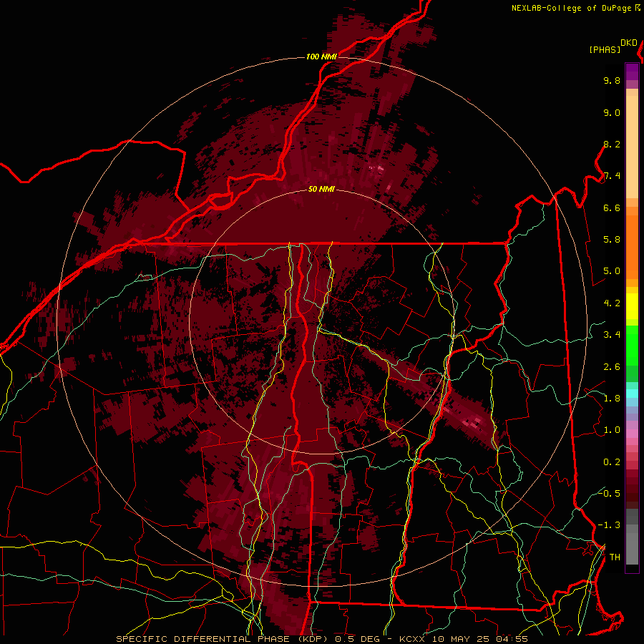Click the 1.8 scale value
The width and height of the screenshot is (644, 644).
point(612,399)
